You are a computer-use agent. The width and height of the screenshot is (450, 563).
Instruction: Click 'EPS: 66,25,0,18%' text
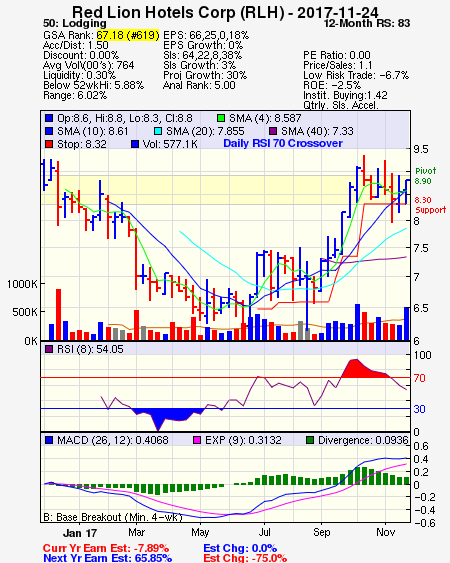point(206,35)
